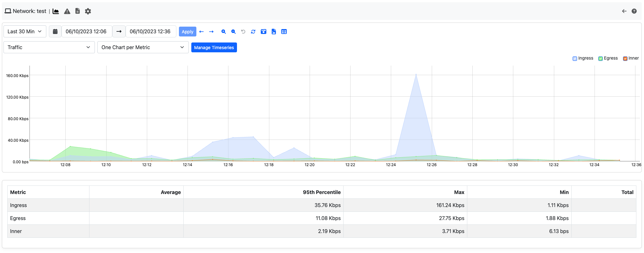Click the Network: test title text
The width and height of the screenshot is (644, 253).
[30, 11]
